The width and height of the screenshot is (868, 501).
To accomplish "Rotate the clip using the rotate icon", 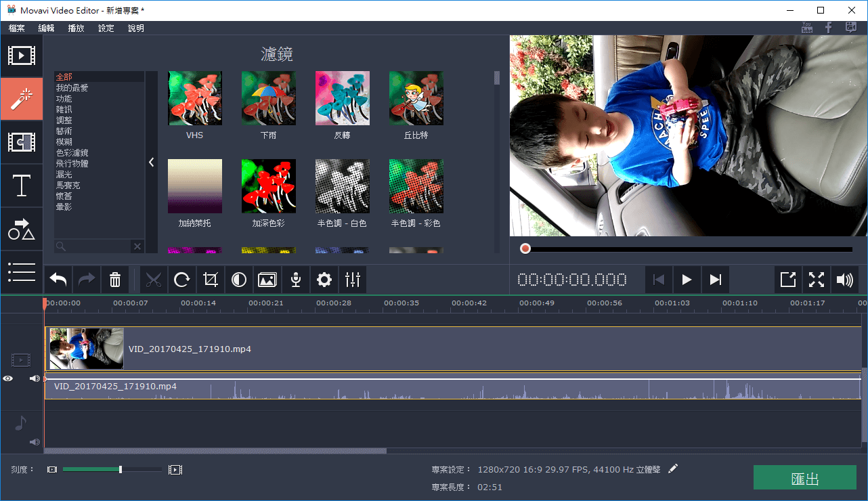I will tap(182, 279).
